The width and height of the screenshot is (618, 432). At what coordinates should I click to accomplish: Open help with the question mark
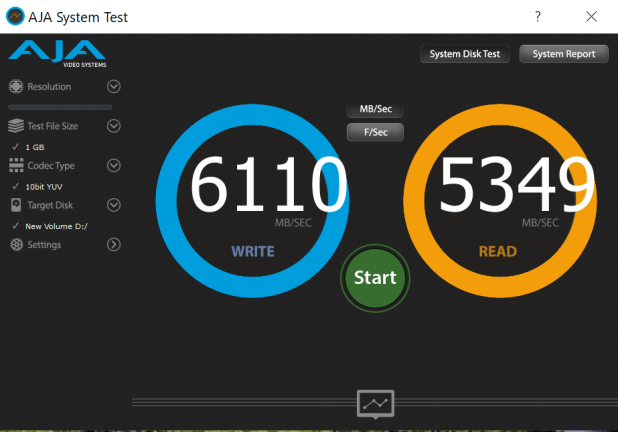(x=538, y=17)
